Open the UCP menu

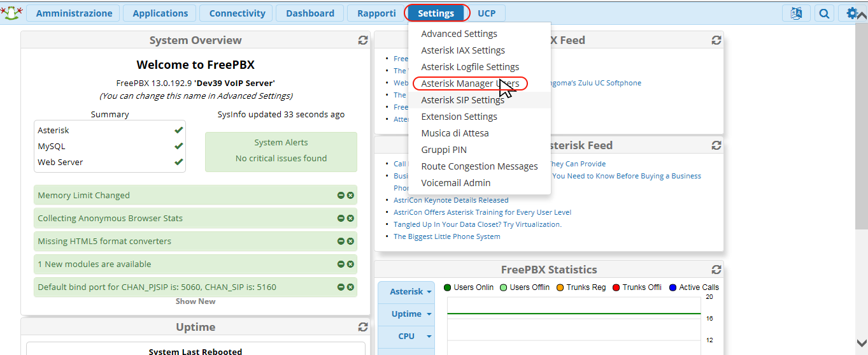[x=487, y=13]
